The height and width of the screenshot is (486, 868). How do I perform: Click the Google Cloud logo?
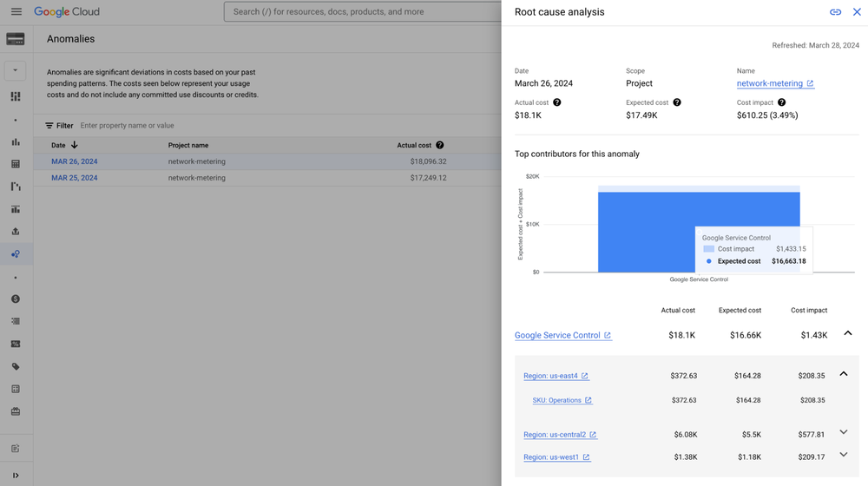coord(67,11)
